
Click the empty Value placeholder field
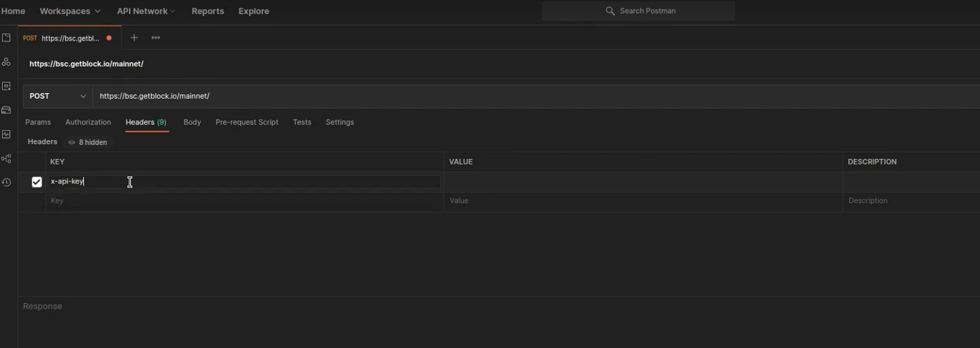643,201
